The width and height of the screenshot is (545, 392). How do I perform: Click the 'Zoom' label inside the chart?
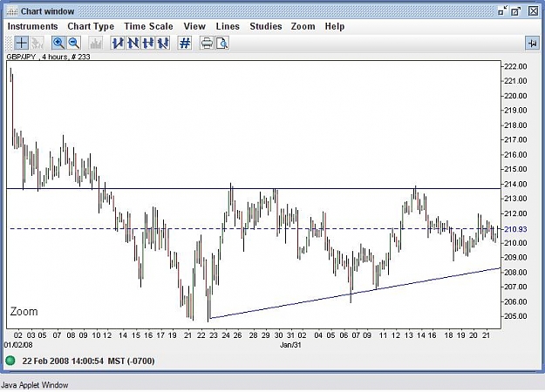[x=24, y=311]
